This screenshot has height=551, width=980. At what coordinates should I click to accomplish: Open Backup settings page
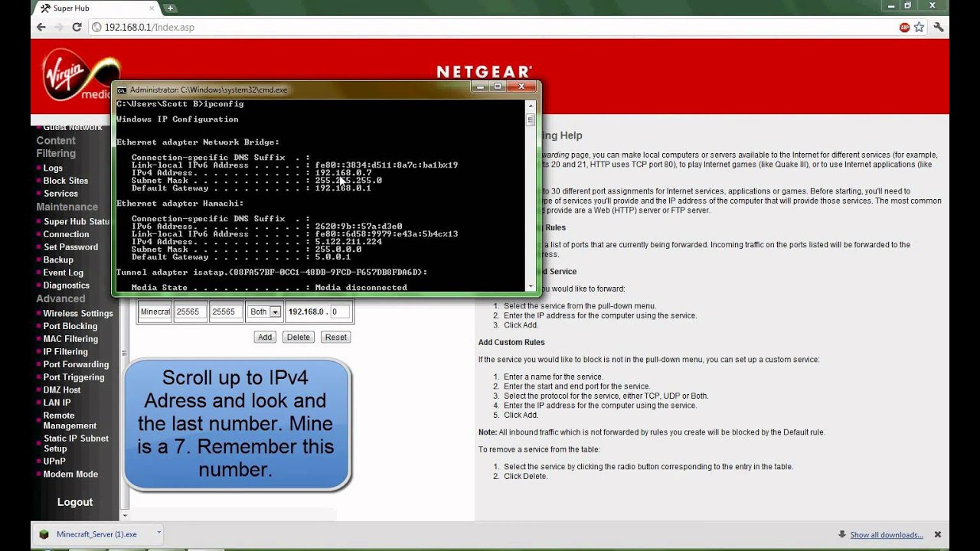coord(58,260)
